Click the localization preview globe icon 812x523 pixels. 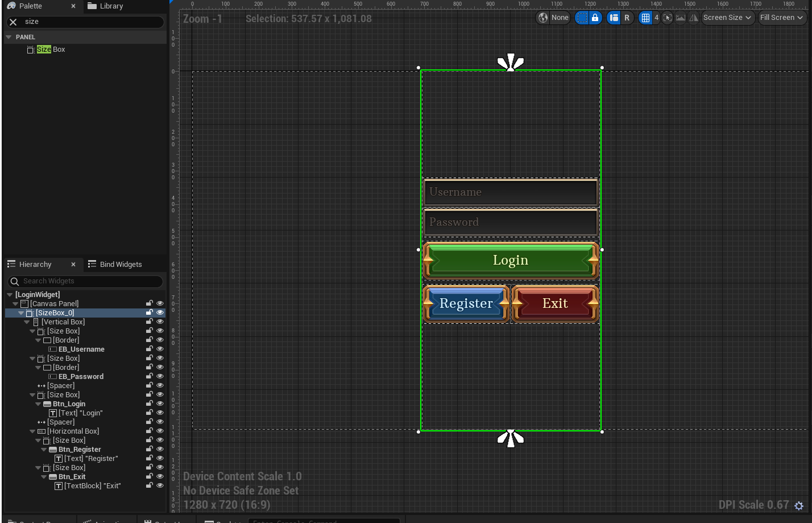[x=544, y=18]
